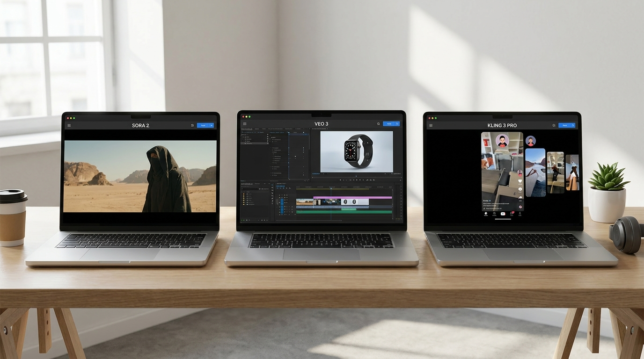The height and width of the screenshot is (359, 644).
Task: Open the hamburger menu in SORA 2 window
Action: click(69, 125)
